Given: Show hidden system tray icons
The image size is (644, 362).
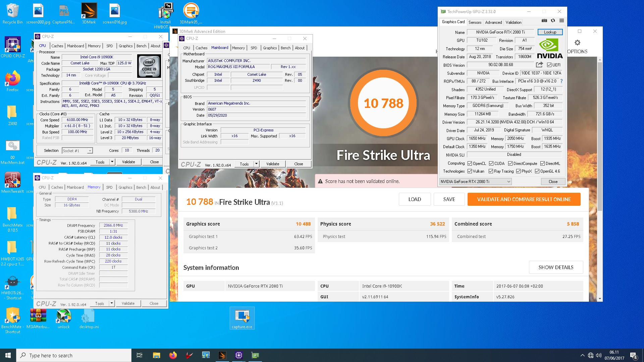Looking at the screenshot, I should click(582, 355).
